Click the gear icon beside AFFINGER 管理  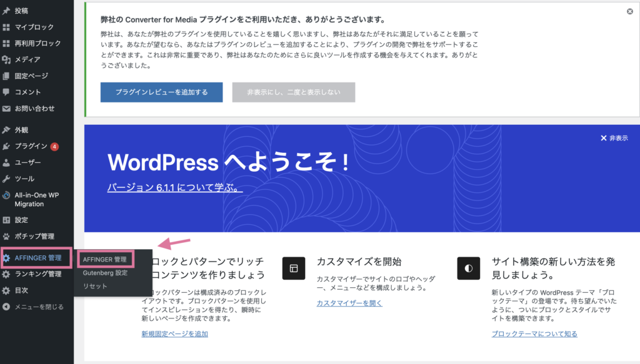click(6, 258)
